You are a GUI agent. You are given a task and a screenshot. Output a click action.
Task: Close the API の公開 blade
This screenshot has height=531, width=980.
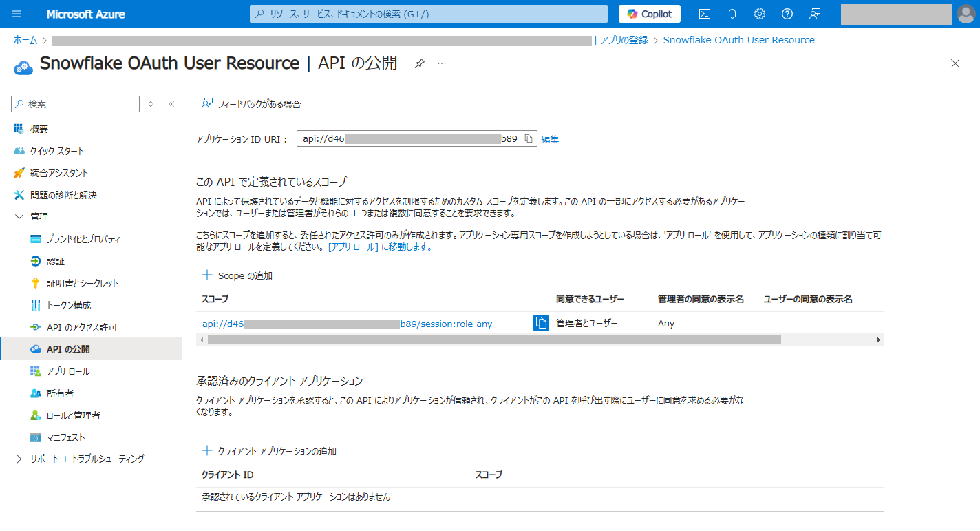(x=955, y=63)
